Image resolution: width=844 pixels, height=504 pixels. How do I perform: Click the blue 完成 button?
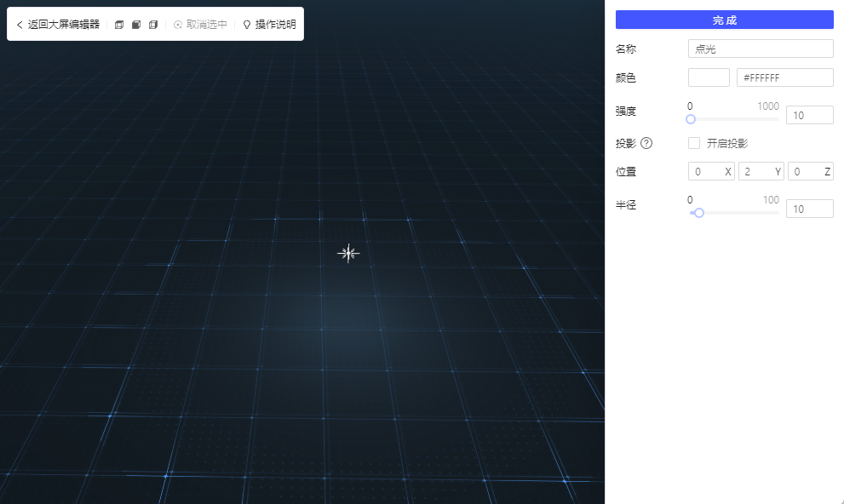point(725,20)
